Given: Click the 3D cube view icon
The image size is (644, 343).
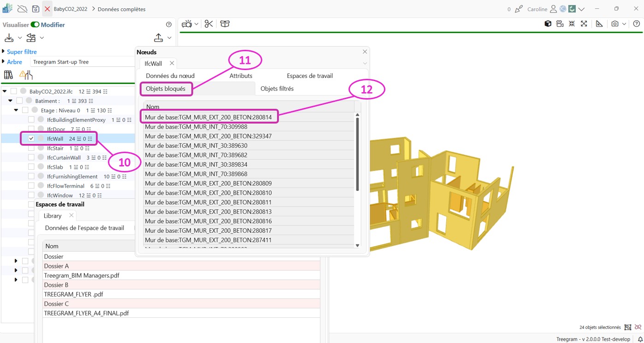Looking at the screenshot, I should pos(548,24).
